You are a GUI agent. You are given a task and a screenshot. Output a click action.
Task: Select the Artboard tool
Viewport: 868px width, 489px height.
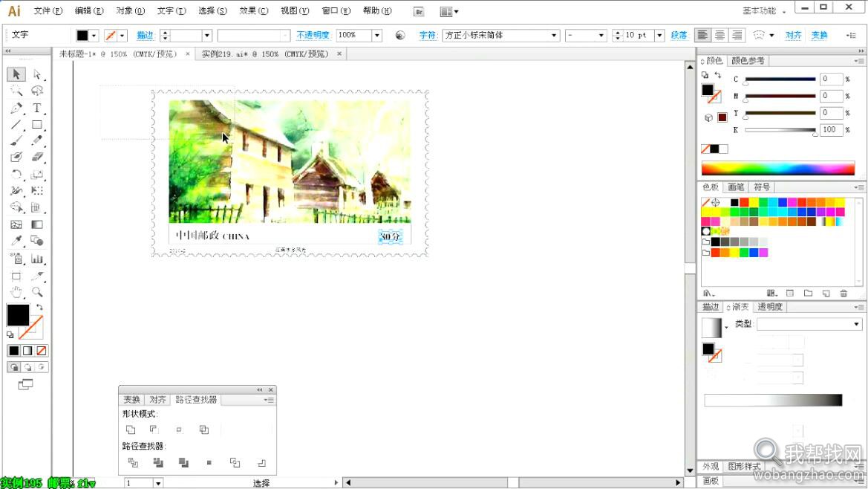(16, 276)
